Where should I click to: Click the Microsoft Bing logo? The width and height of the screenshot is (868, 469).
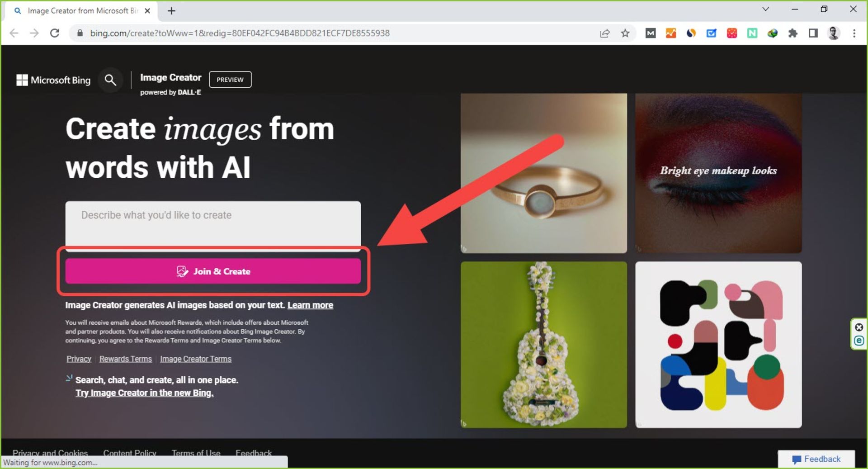(53, 80)
